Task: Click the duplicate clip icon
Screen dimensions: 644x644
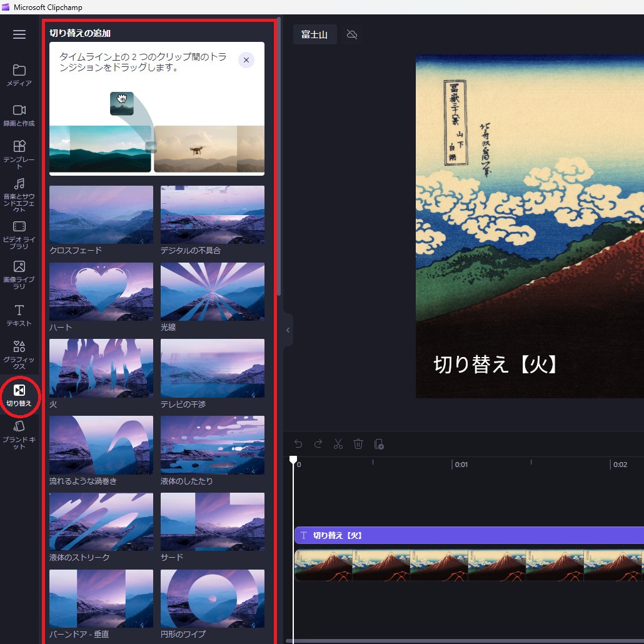Action: tap(379, 444)
